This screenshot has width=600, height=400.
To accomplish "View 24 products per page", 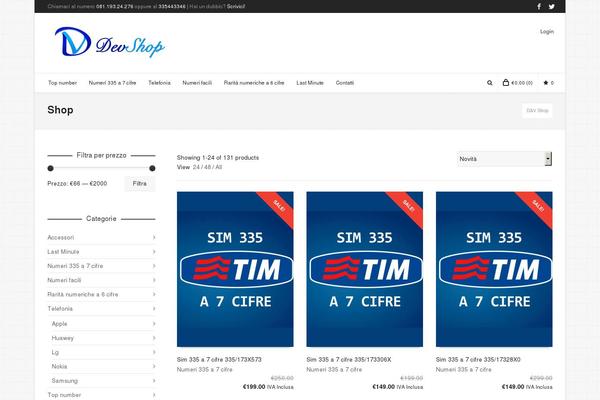I will (196, 167).
